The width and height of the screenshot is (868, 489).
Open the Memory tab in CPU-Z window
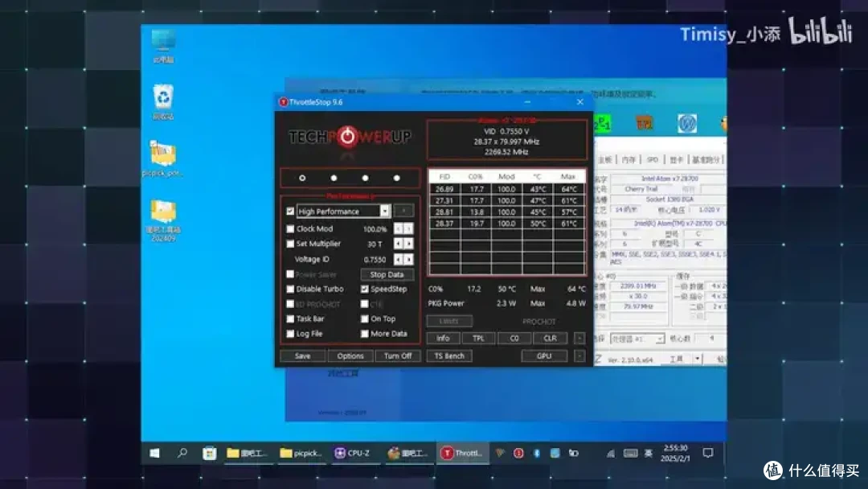click(x=628, y=159)
